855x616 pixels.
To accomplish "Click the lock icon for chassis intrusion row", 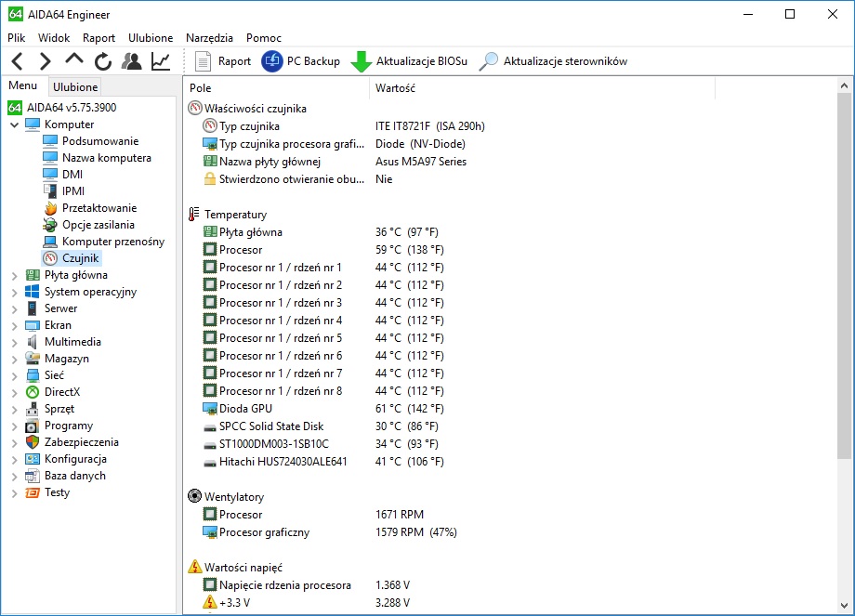I will tap(210, 178).
